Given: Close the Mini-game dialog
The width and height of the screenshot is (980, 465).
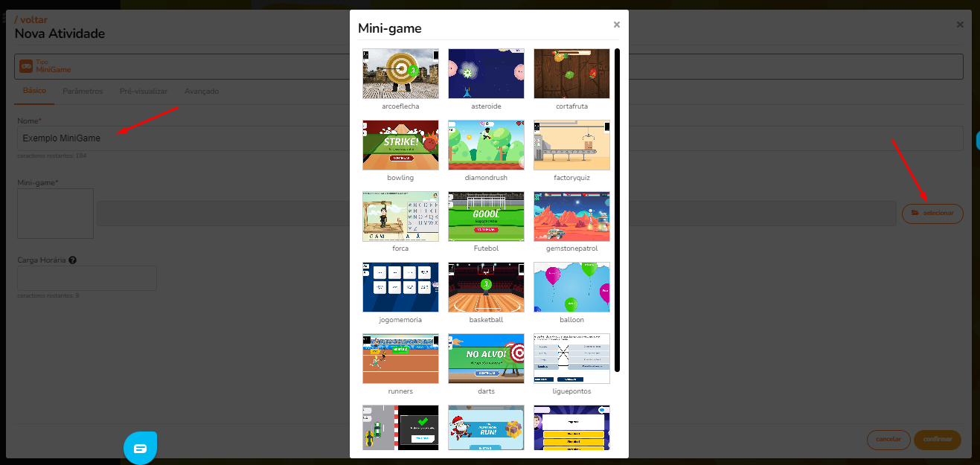Looking at the screenshot, I should point(616,25).
